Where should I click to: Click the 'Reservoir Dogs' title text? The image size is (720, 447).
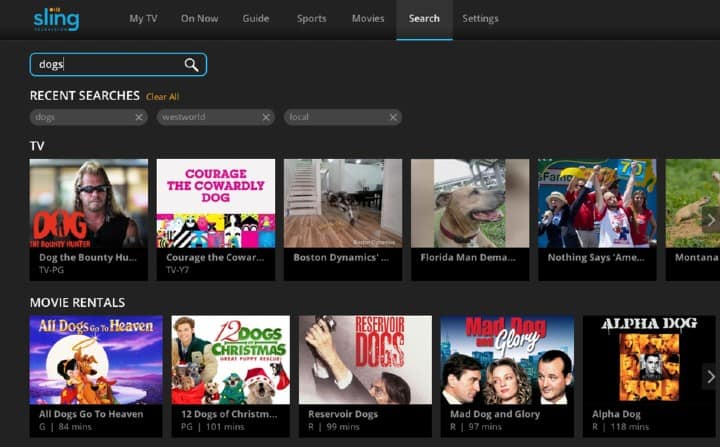343,414
